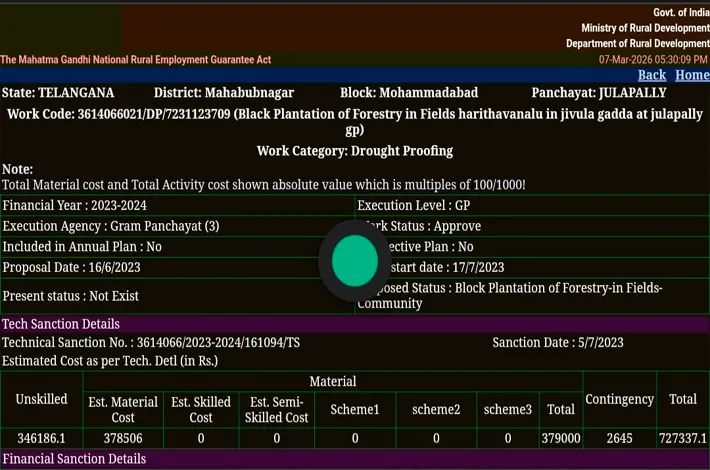Select the Financial Sanction Details header

point(74,459)
